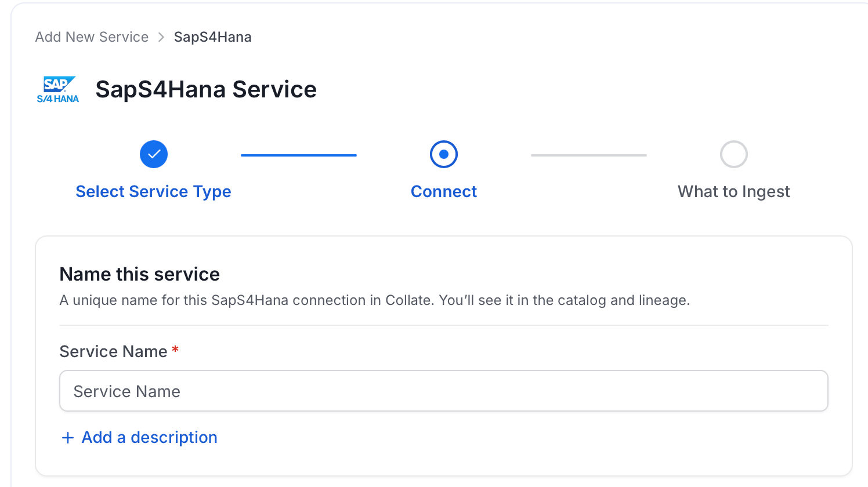Click the plus icon beside Add a description
Image resolution: width=868 pixels, height=487 pixels.
(68, 438)
